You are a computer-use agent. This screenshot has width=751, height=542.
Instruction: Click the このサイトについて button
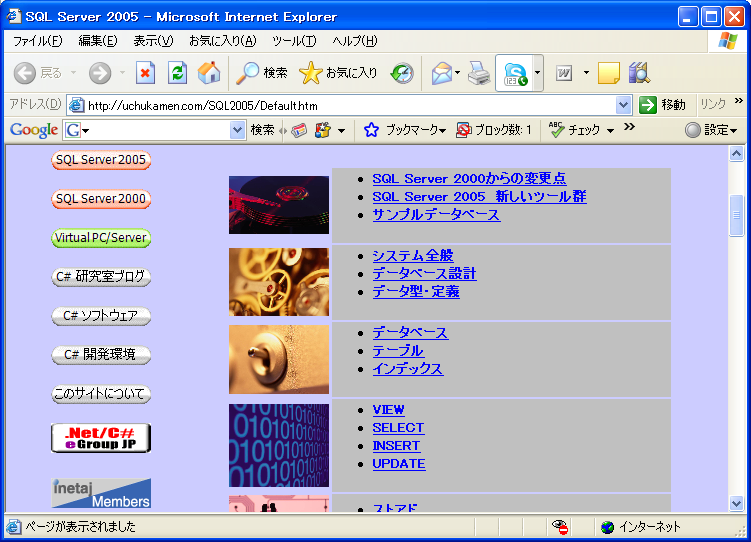tap(101, 394)
